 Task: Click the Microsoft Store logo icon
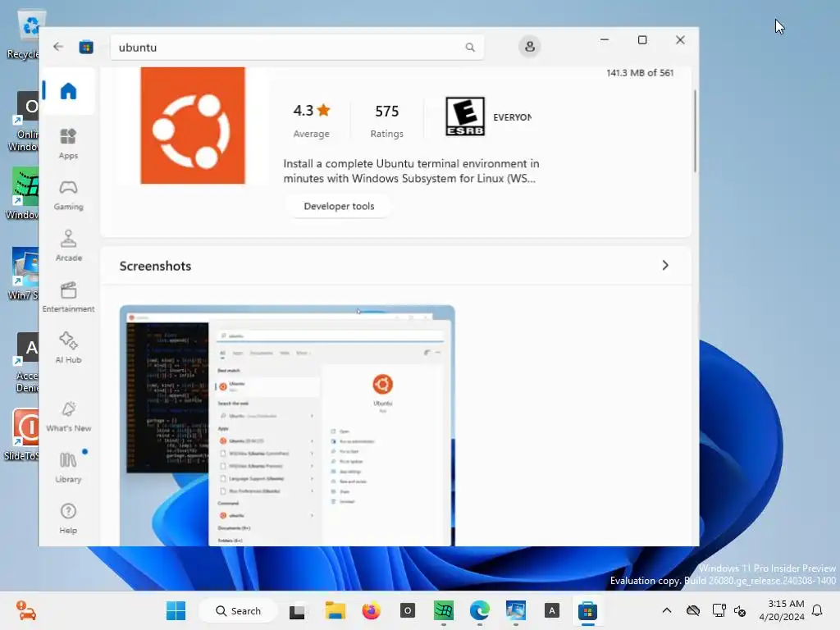(86, 47)
